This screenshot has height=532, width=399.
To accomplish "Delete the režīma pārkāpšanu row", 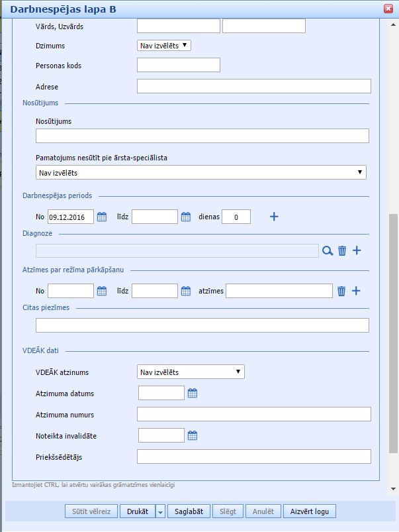I will [x=342, y=291].
